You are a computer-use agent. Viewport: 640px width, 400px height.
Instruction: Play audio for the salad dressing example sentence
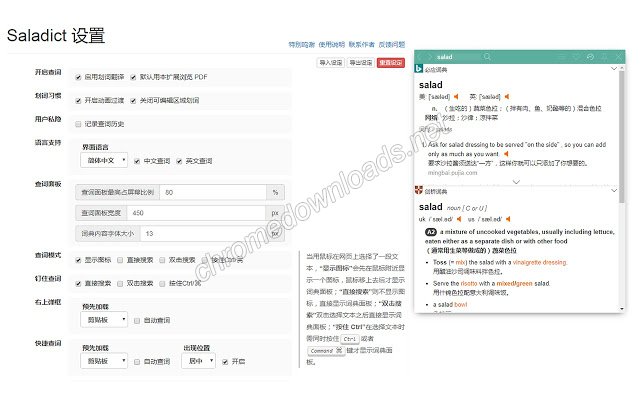(x=506, y=154)
